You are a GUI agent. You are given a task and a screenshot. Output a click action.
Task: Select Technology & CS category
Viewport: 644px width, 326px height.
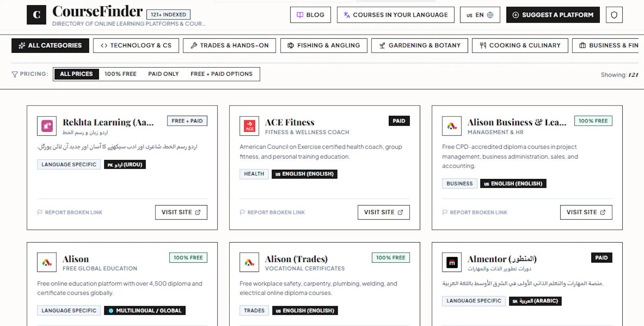click(136, 46)
